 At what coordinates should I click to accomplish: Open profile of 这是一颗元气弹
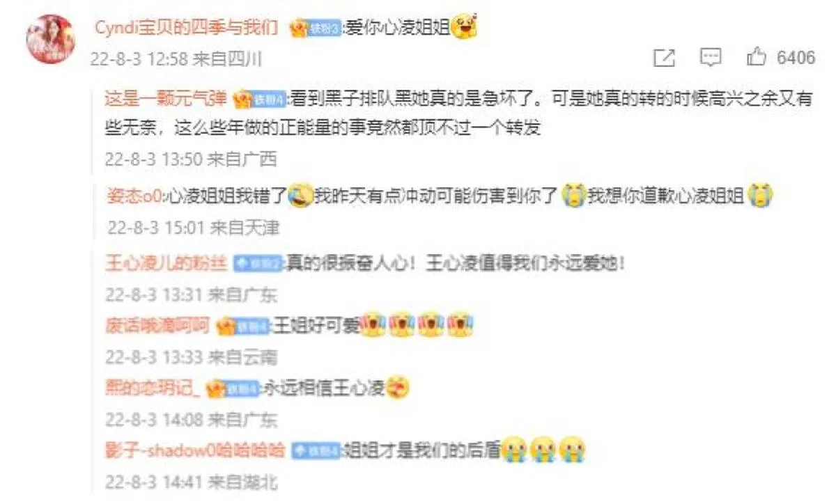point(166,99)
